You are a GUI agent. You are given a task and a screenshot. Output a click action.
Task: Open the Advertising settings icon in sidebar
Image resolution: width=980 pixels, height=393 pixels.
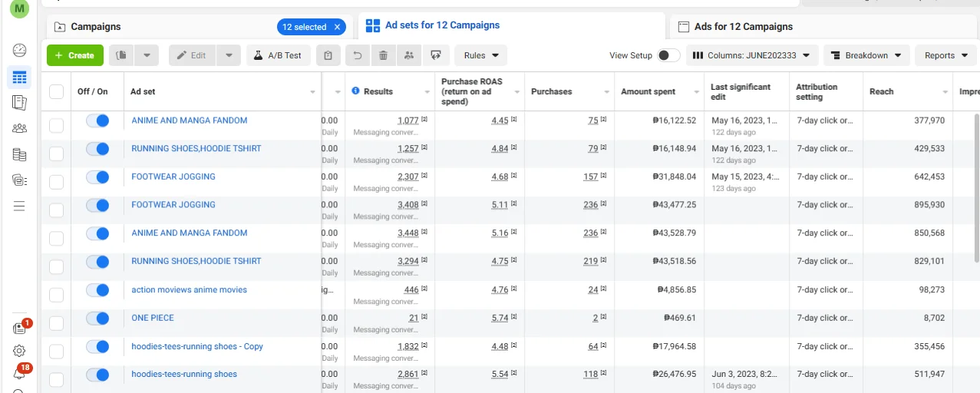point(19,180)
